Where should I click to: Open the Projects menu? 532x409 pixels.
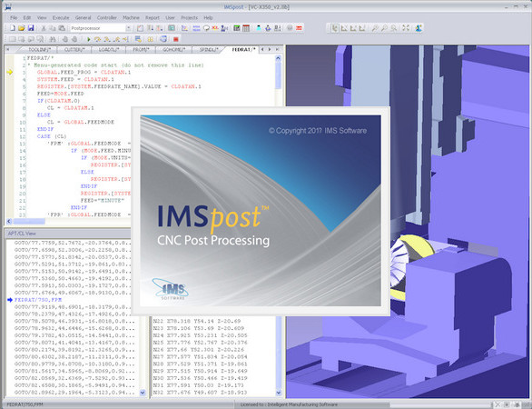coord(190,17)
